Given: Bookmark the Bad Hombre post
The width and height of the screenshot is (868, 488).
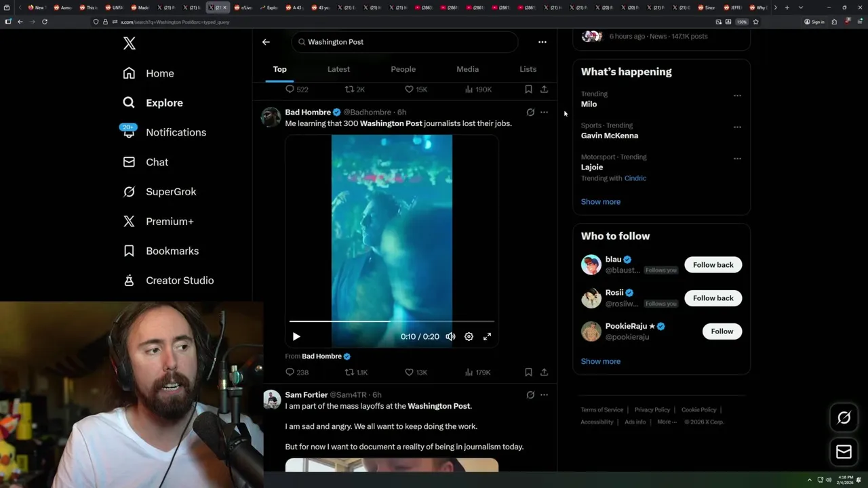Looking at the screenshot, I should (x=528, y=372).
